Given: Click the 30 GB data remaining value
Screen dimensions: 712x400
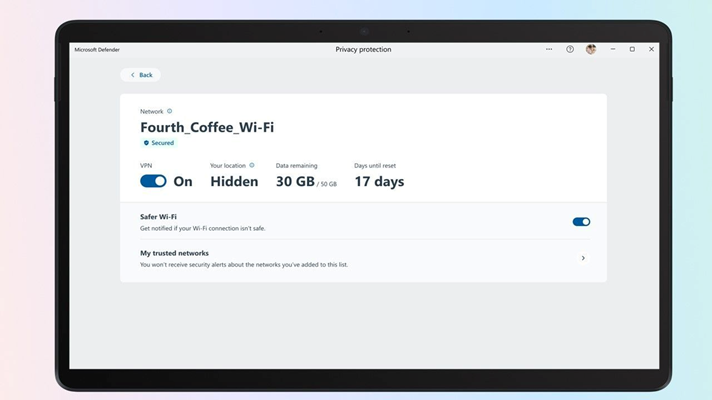Looking at the screenshot, I should tap(294, 181).
